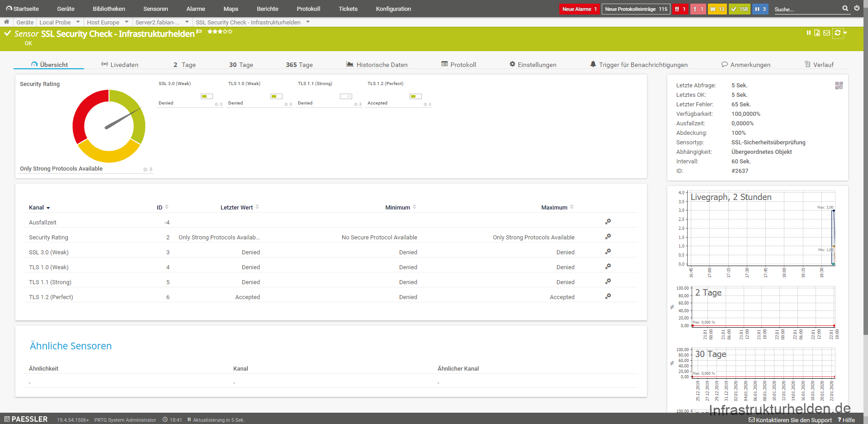Open the 30 Tage tab

(241, 65)
